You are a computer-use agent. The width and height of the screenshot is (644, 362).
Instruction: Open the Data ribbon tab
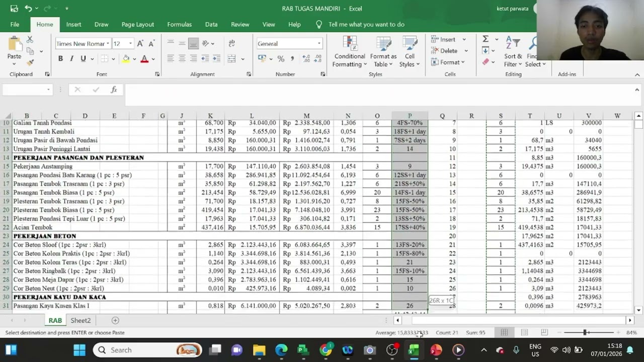[211, 24]
